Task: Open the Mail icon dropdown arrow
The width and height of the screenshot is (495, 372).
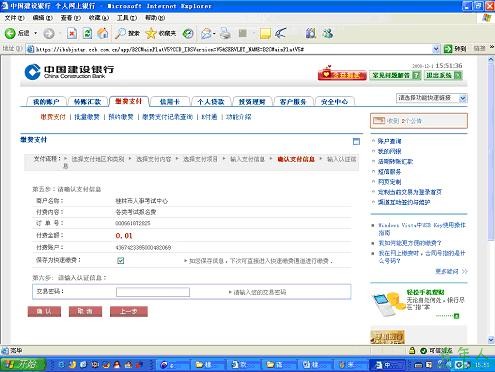Action: click(x=214, y=33)
